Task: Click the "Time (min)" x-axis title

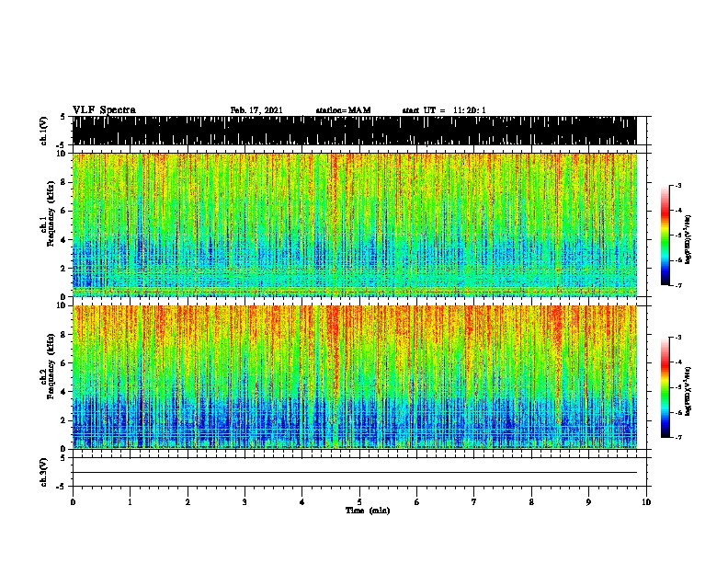Action: pos(368,511)
